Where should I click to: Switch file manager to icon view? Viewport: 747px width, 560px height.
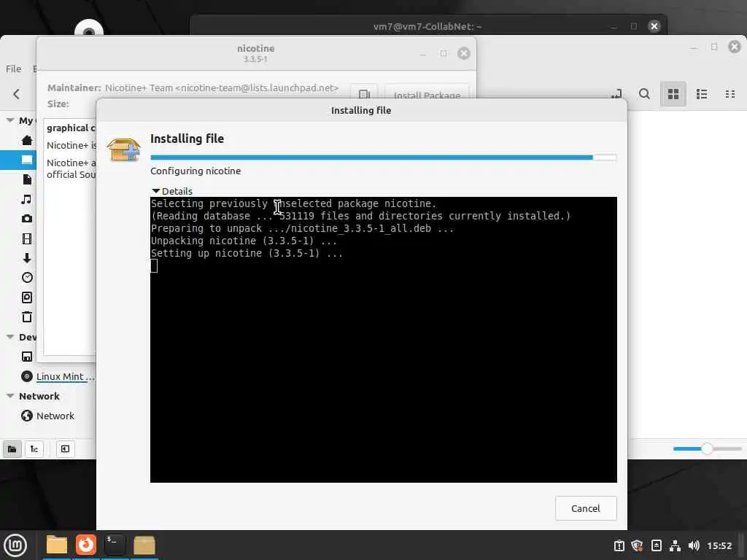[673, 94]
